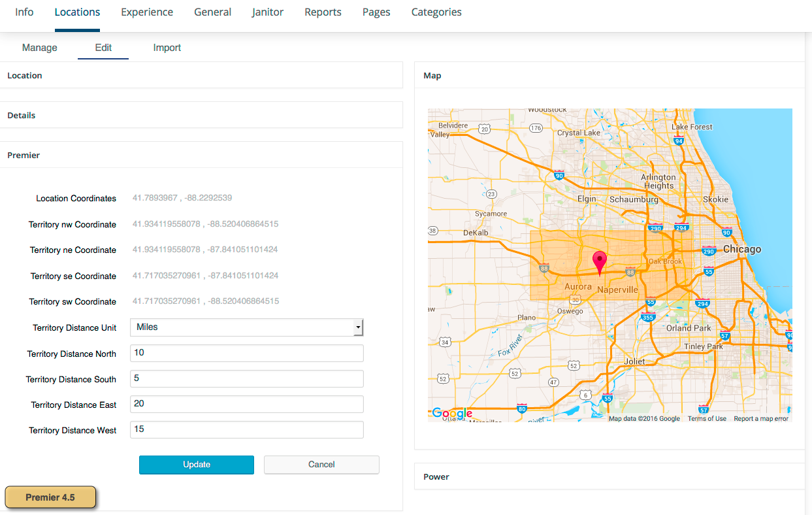
Task: Expand the Power panel header
Action: (x=609, y=476)
